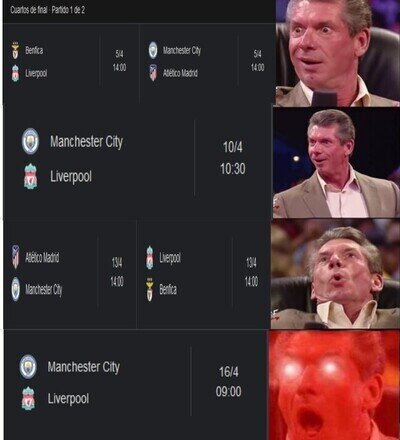Click the top reaction photo thumbnail

pyautogui.click(x=338, y=53)
